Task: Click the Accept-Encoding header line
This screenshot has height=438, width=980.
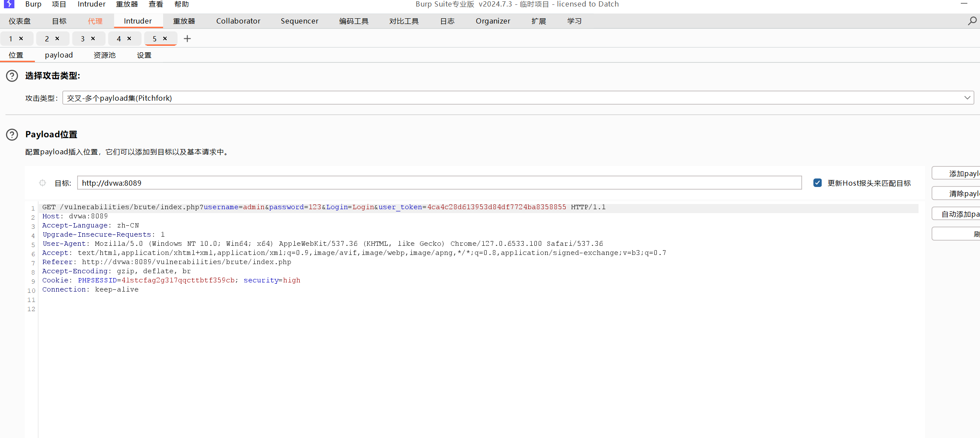Action: pos(116,272)
